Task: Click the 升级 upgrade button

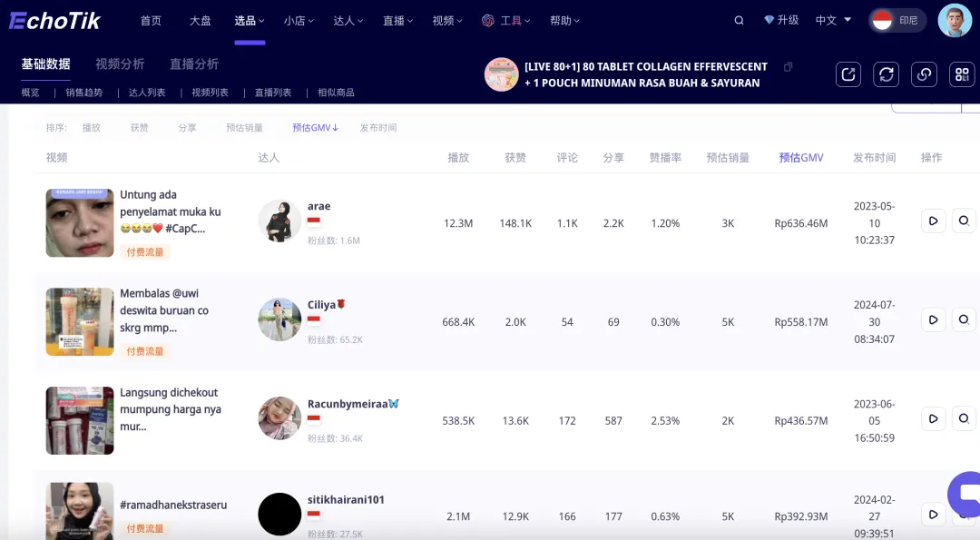Action: [781, 20]
